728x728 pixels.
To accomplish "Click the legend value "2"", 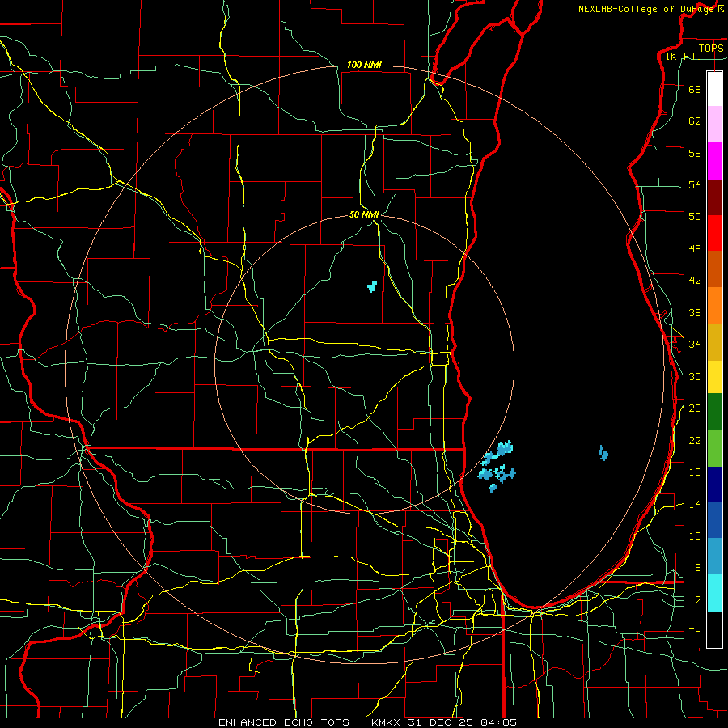I will (x=698, y=600).
